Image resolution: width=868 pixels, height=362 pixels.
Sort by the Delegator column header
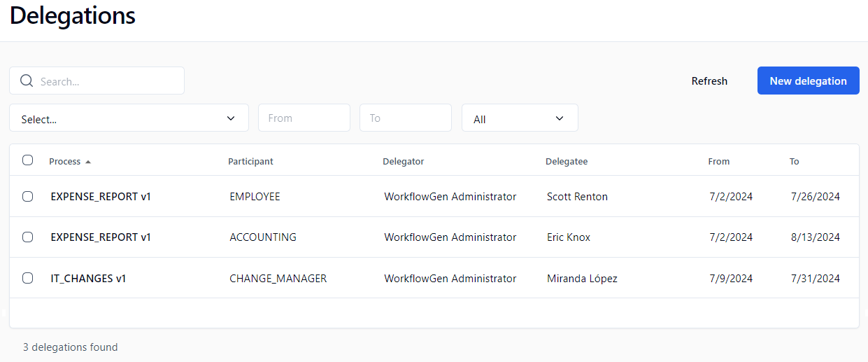point(403,162)
